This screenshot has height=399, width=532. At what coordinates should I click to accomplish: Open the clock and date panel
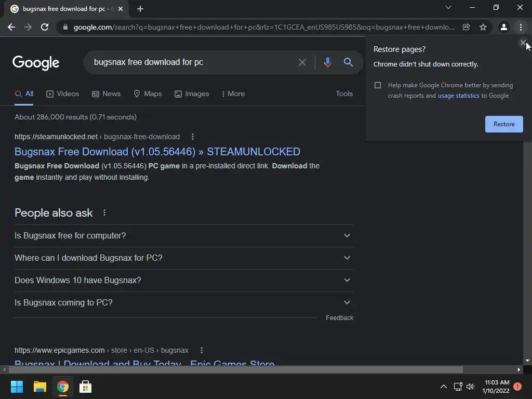(496, 387)
